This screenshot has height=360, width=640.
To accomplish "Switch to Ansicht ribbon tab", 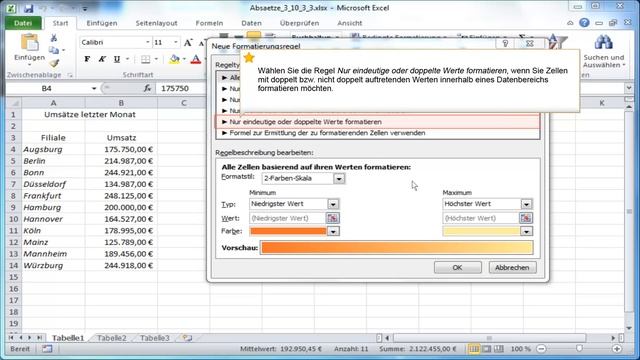I will pyautogui.click(x=349, y=23).
